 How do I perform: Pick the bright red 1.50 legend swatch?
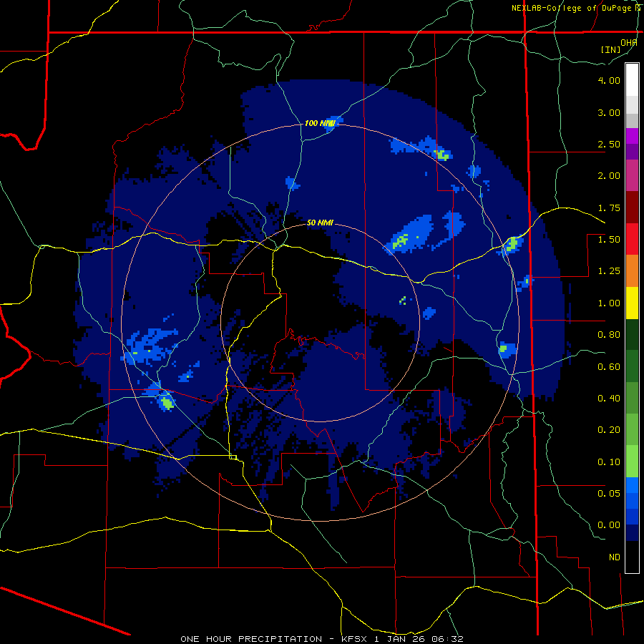tap(632, 239)
